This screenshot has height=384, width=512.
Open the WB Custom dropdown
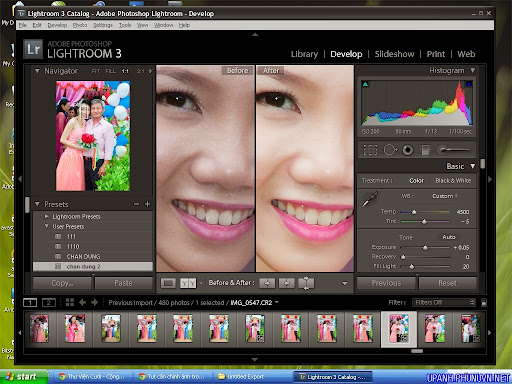[445, 196]
